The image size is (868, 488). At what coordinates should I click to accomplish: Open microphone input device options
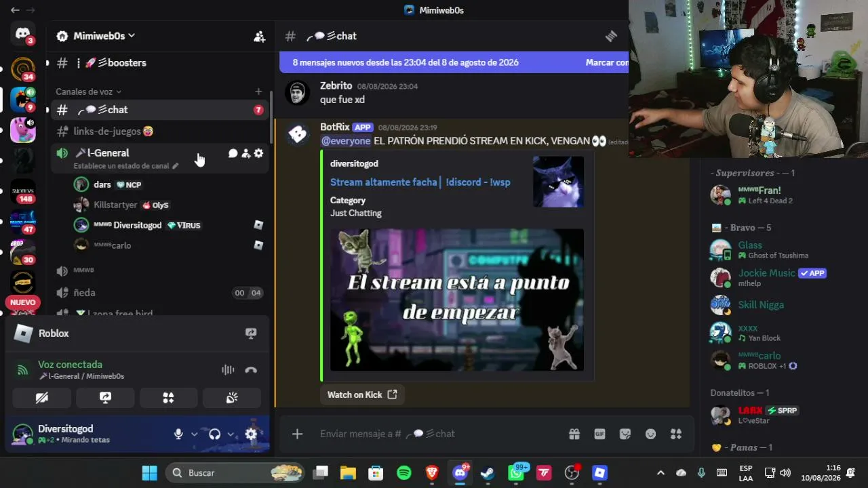(195, 434)
